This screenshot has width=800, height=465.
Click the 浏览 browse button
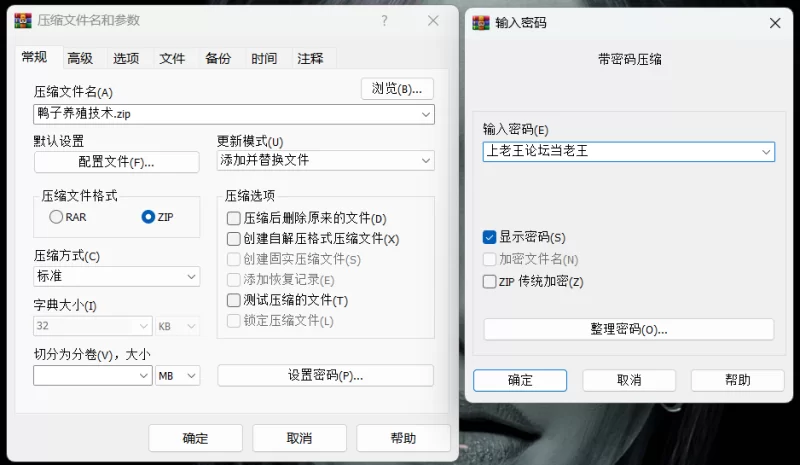[x=397, y=89]
